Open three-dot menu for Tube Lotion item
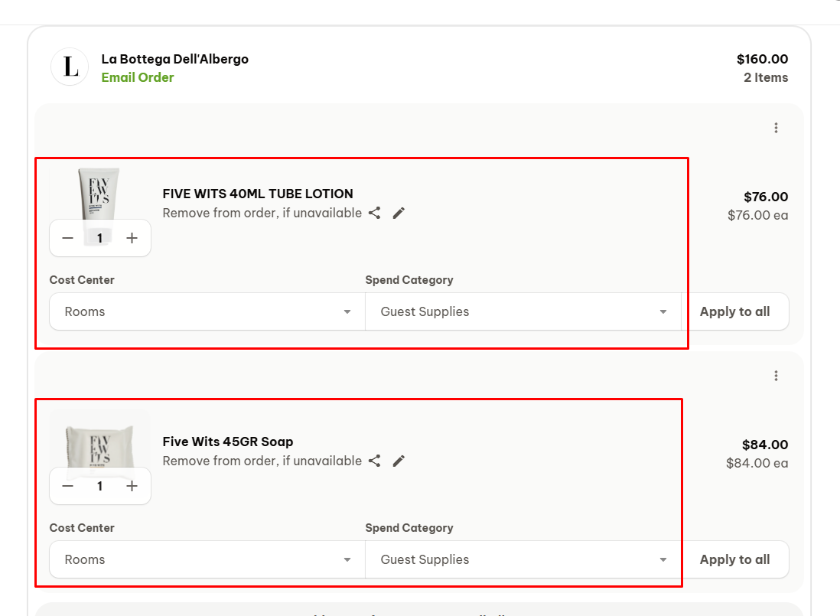Image resolution: width=840 pixels, height=616 pixels. pyautogui.click(x=776, y=128)
